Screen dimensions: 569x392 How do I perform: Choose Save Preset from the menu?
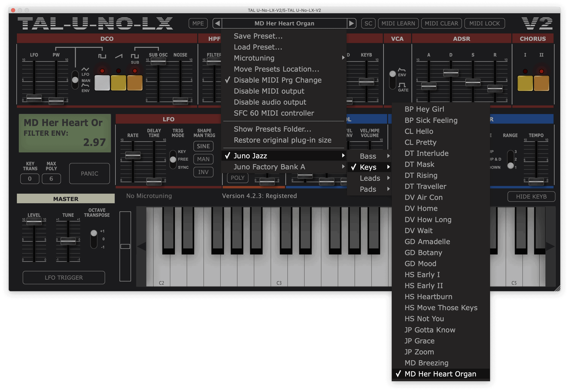[x=258, y=36]
